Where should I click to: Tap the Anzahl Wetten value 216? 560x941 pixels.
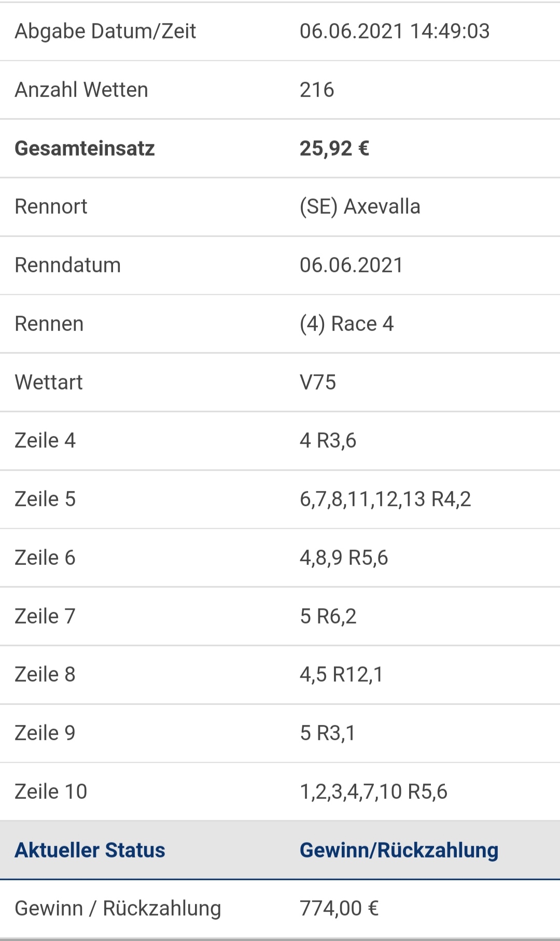317,90
